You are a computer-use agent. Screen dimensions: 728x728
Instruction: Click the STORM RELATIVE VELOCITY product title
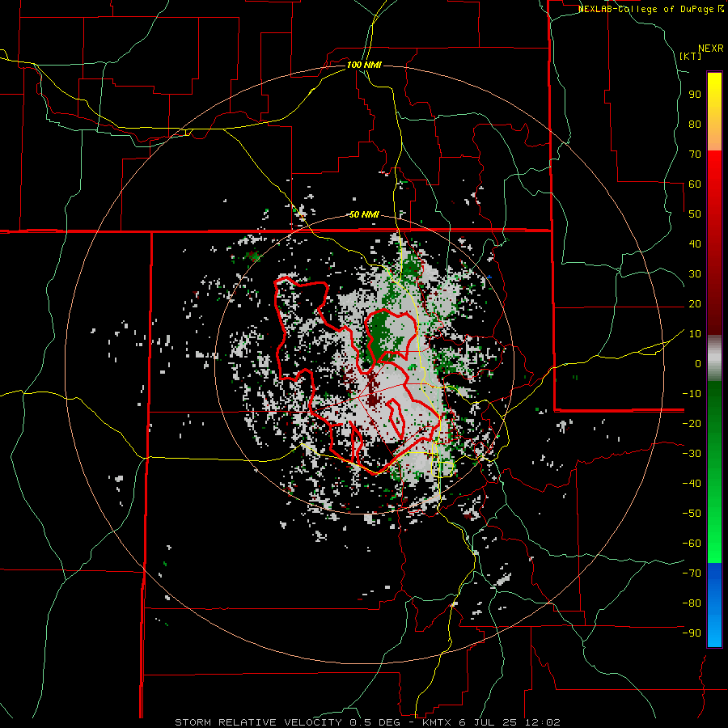point(258,722)
